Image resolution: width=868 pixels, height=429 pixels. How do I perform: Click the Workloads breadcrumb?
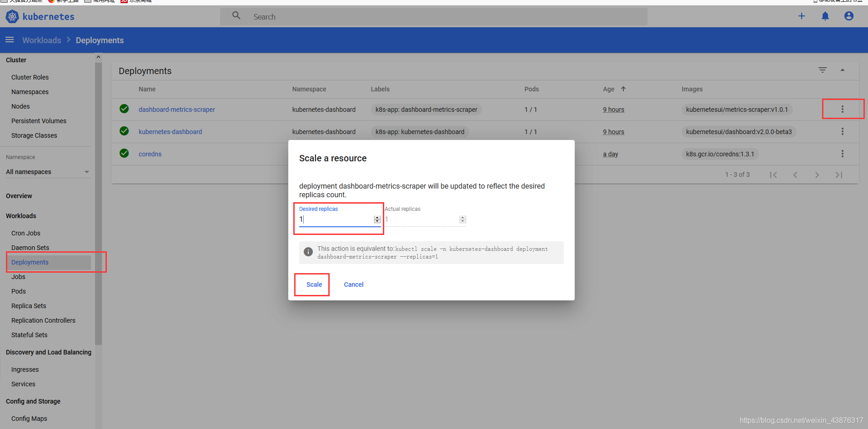point(42,40)
